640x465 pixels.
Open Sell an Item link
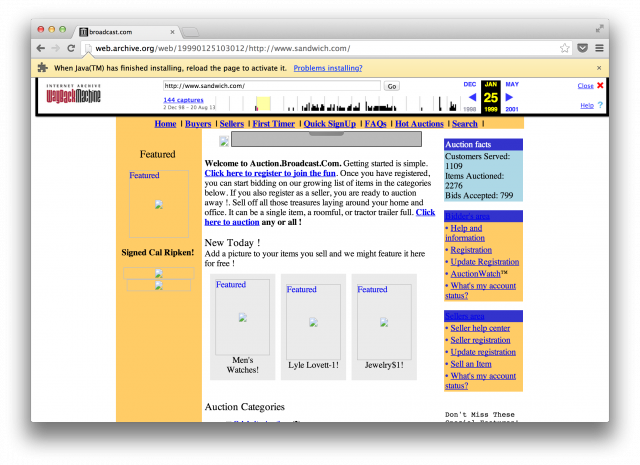[x=471, y=364]
